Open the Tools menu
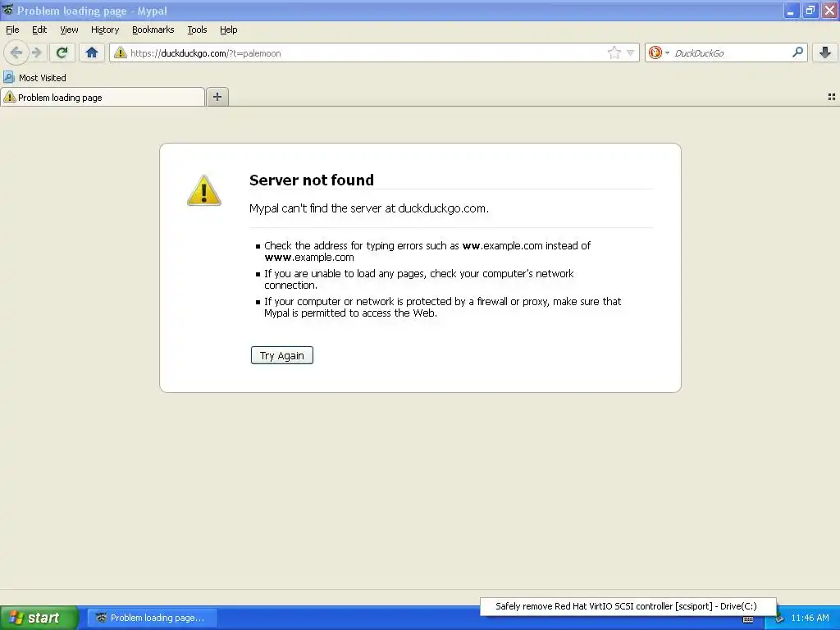840x630 pixels. 197,30
